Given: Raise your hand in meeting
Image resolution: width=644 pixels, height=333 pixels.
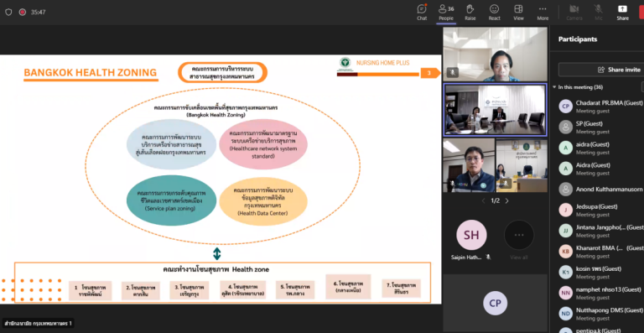Looking at the screenshot, I should point(470,13).
